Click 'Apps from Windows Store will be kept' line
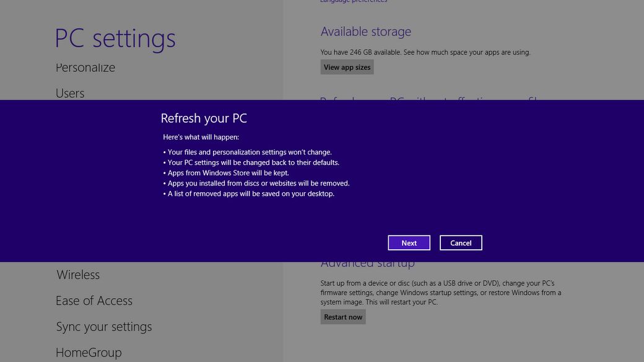 [x=226, y=173]
